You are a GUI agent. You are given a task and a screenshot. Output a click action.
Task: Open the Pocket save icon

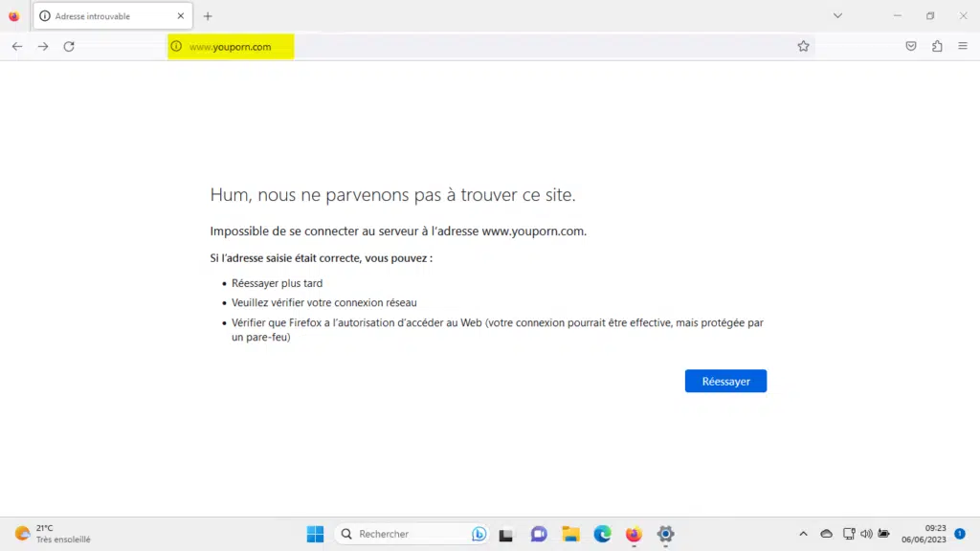pos(911,46)
